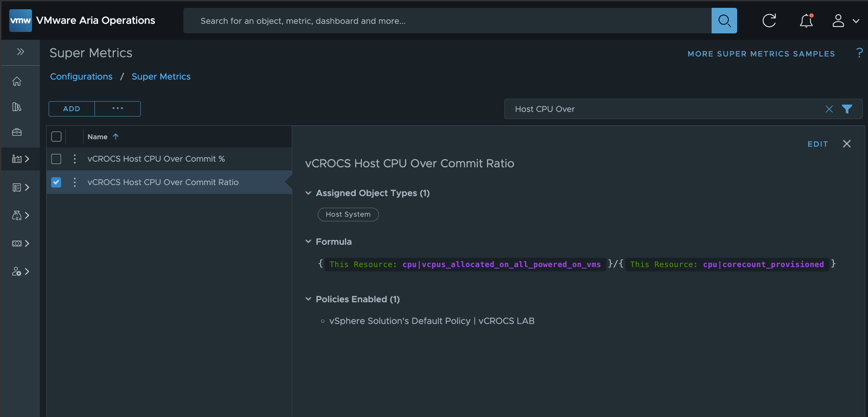Image resolution: width=868 pixels, height=417 pixels.
Task: Open the help question mark icon
Action: pyautogui.click(x=859, y=53)
